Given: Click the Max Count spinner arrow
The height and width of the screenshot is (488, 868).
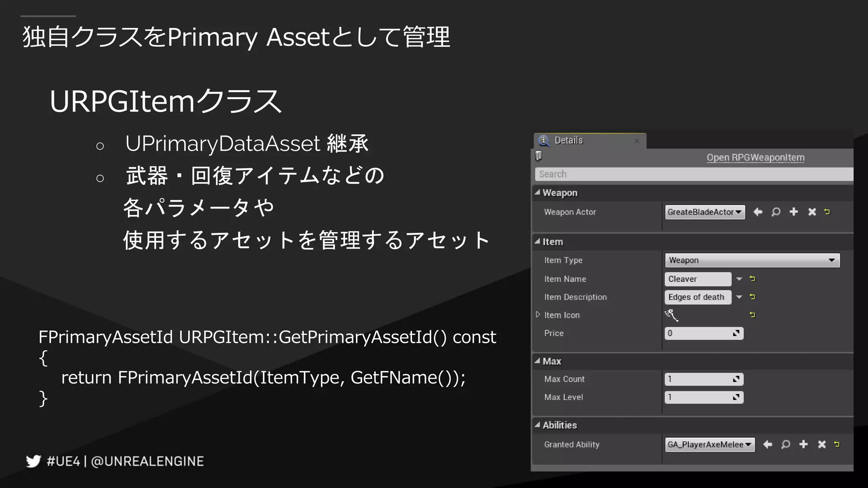Looking at the screenshot, I should click(736, 379).
